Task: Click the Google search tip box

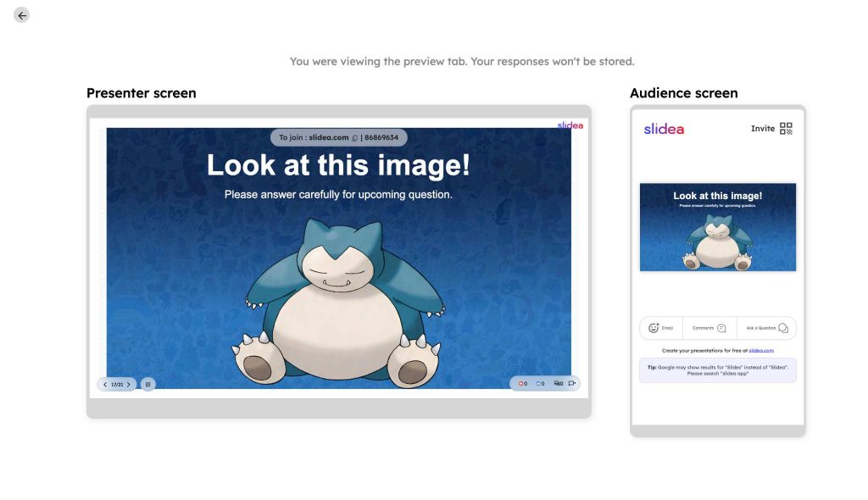Action: point(718,369)
